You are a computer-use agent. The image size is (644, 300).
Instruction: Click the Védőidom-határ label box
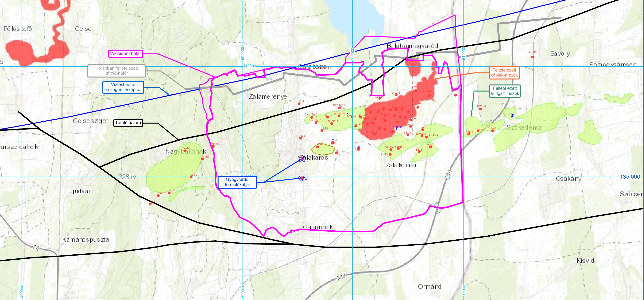click(126, 53)
